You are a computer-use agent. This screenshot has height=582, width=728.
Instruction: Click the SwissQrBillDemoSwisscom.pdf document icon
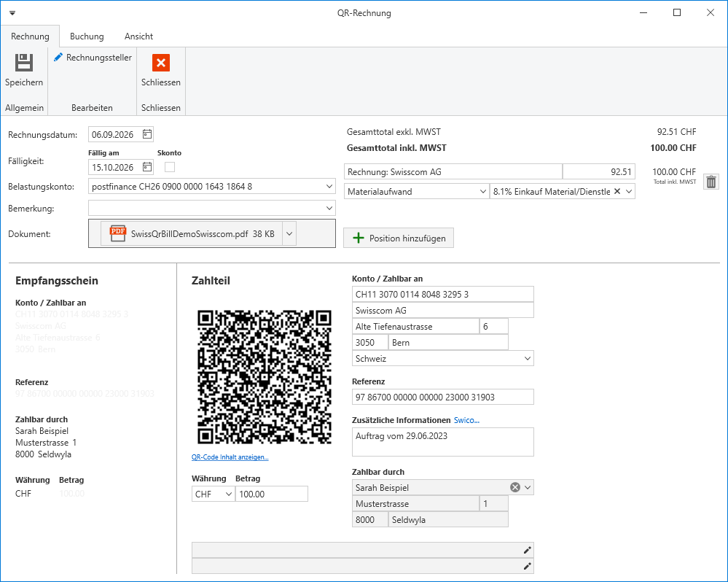click(118, 233)
